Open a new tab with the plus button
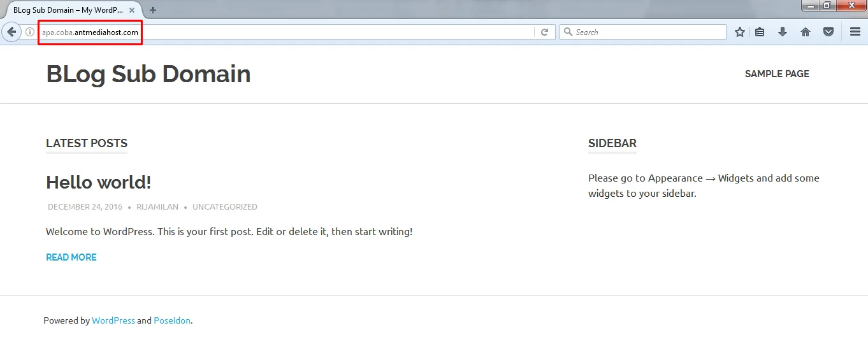This screenshot has width=868, height=344. click(153, 10)
